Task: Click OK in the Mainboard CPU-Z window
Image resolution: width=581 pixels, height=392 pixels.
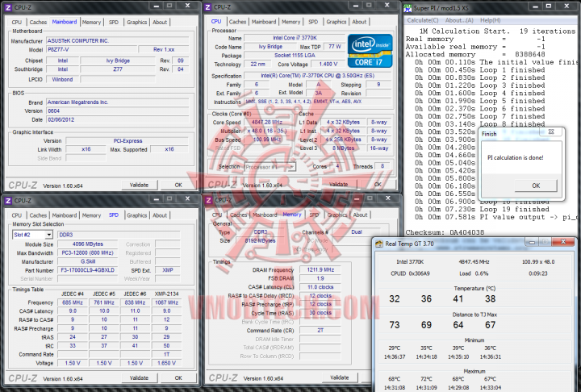Action: [x=178, y=185]
